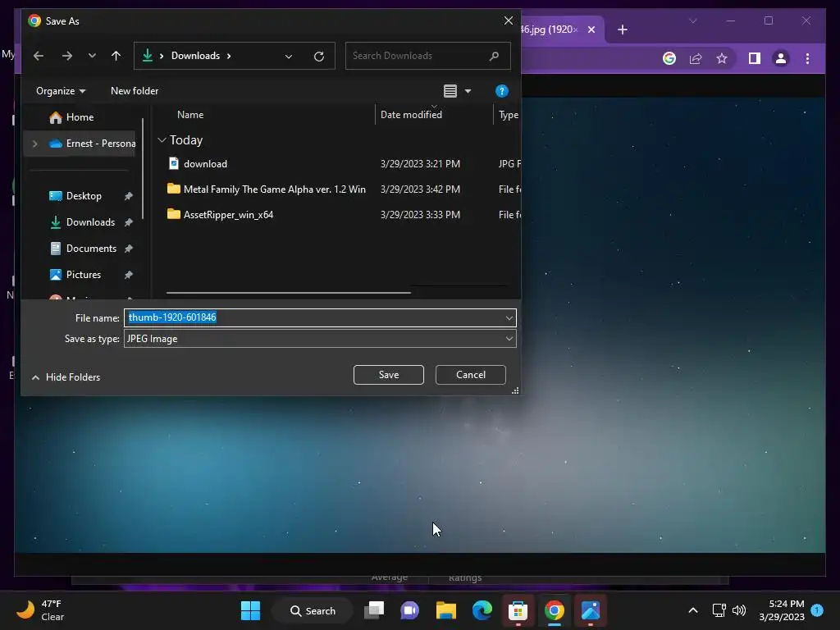Select Home in navigation pane
The width and height of the screenshot is (840, 630).
click(x=80, y=117)
